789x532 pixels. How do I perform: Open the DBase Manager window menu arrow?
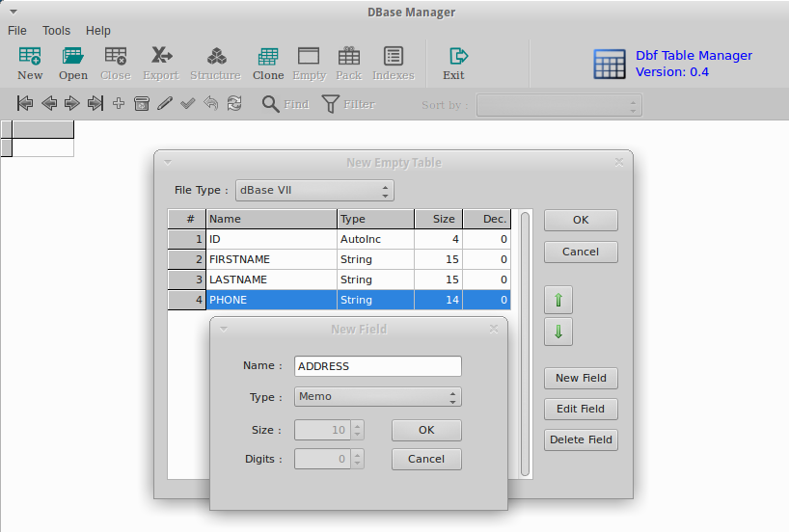point(14,12)
